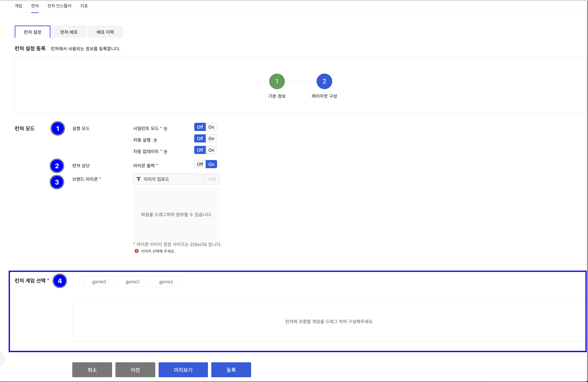The height and width of the screenshot is (382, 588).
Task: Click the numbered badge 4 beside 런처 게임 선택
Action: pyautogui.click(x=60, y=281)
